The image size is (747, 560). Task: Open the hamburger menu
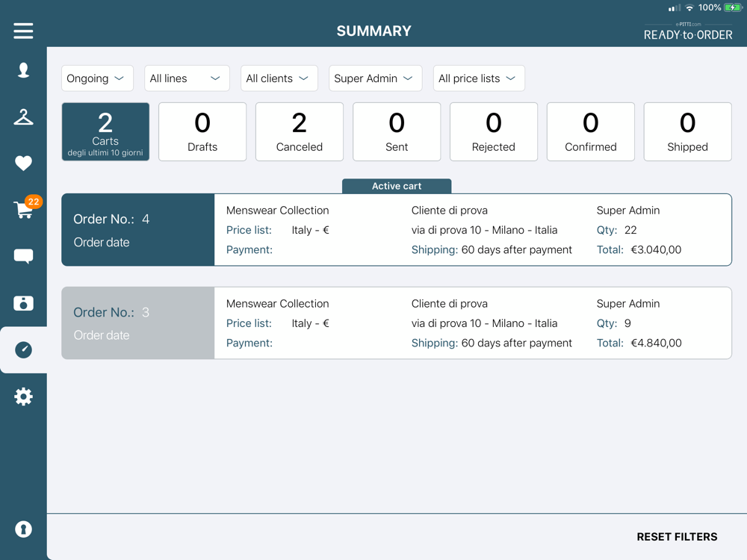pyautogui.click(x=23, y=31)
